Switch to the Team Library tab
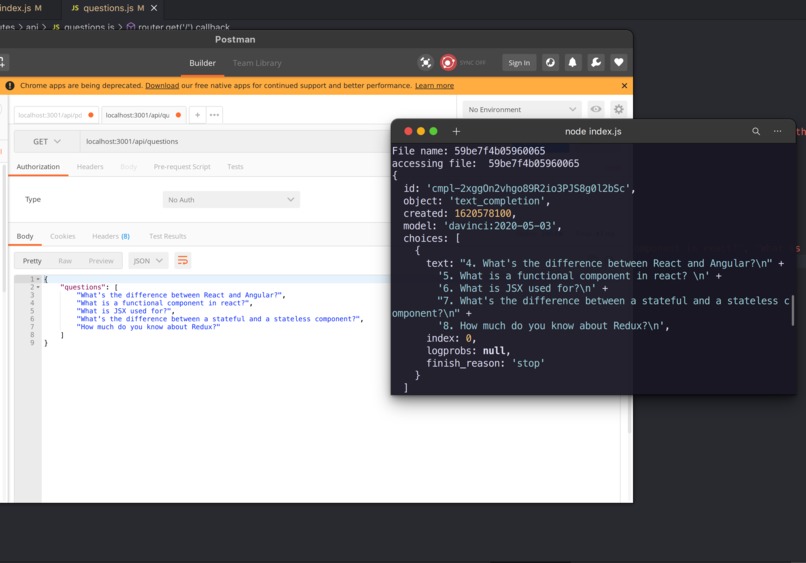 pyautogui.click(x=257, y=63)
